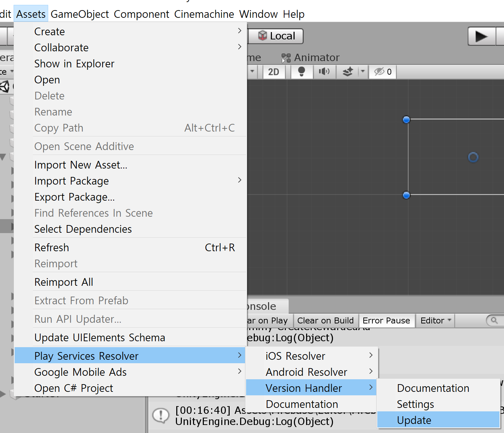Select Import New Asset…
504x433 pixels.
pos(131,165)
